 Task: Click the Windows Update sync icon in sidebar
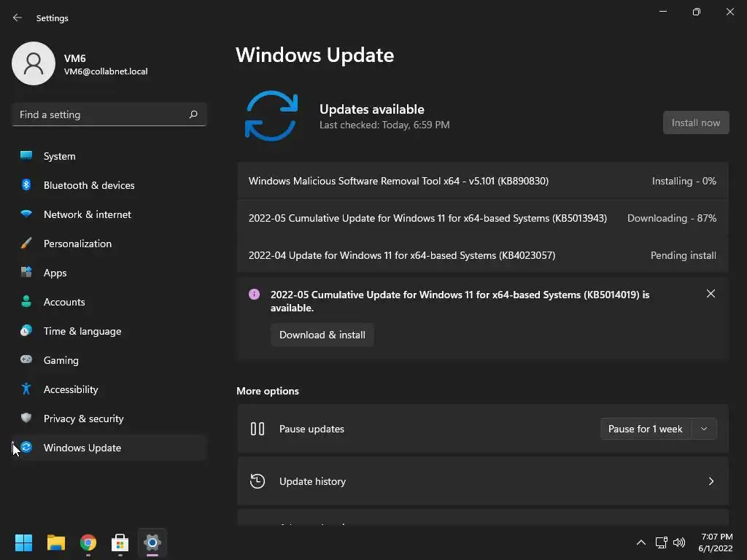tap(26, 447)
